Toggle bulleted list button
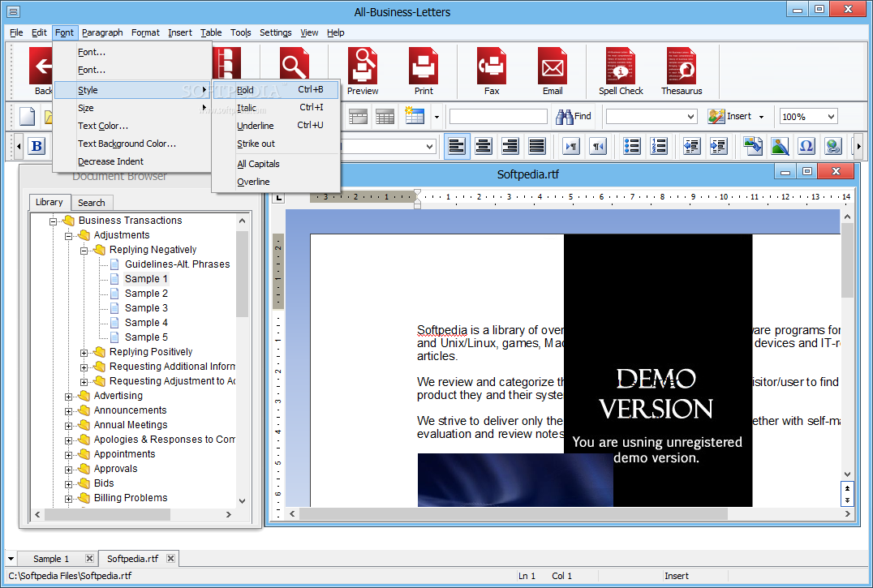 631,146
